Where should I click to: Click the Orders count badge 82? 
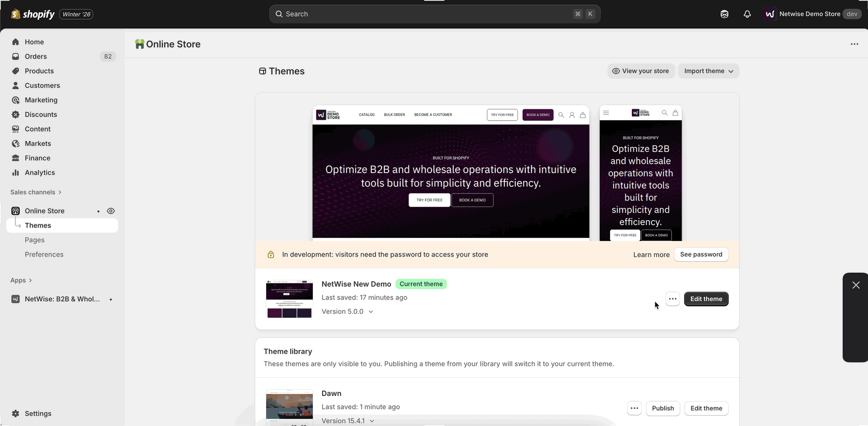pos(108,56)
